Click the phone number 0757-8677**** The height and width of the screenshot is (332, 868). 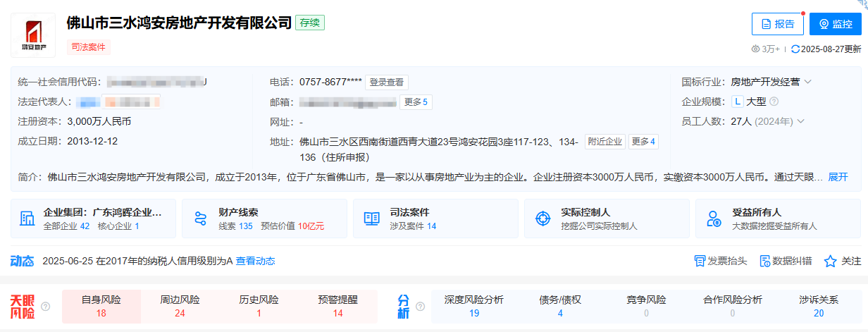click(x=331, y=82)
